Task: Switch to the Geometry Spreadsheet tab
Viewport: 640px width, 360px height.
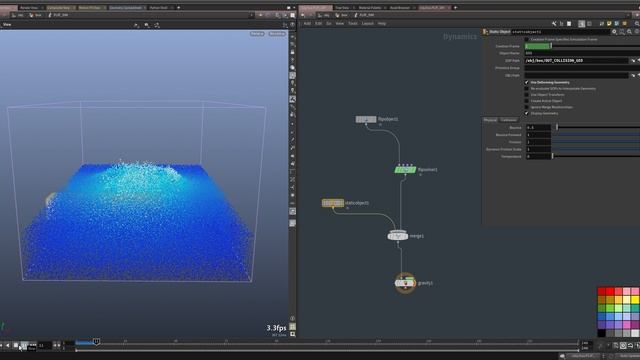Action: 126,7
